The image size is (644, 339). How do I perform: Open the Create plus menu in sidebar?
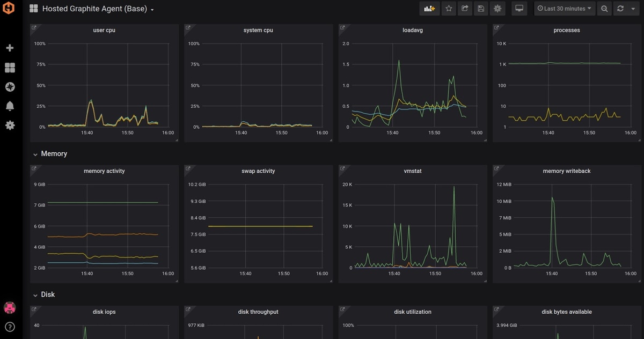(x=10, y=48)
